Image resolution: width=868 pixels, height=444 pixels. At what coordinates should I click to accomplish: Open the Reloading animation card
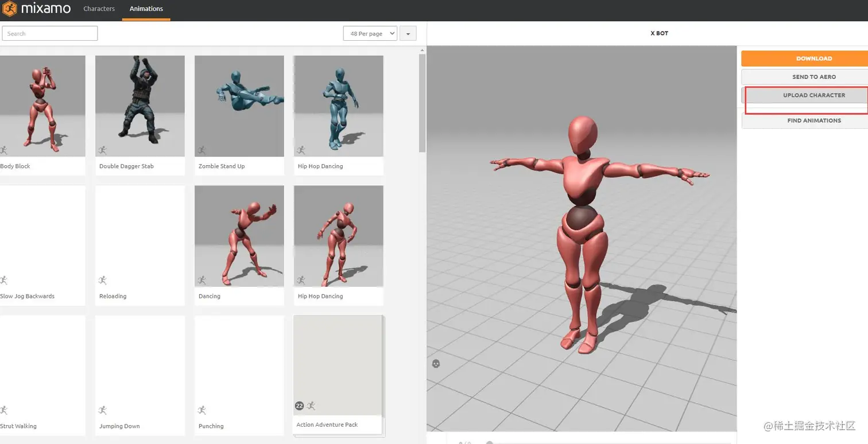[140, 246]
